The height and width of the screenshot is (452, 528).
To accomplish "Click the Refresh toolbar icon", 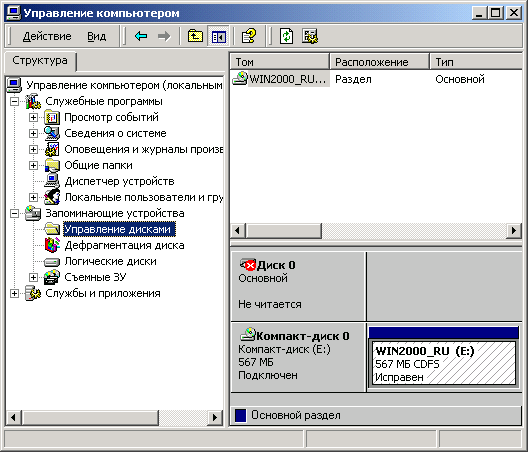I will [x=287, y=36].
